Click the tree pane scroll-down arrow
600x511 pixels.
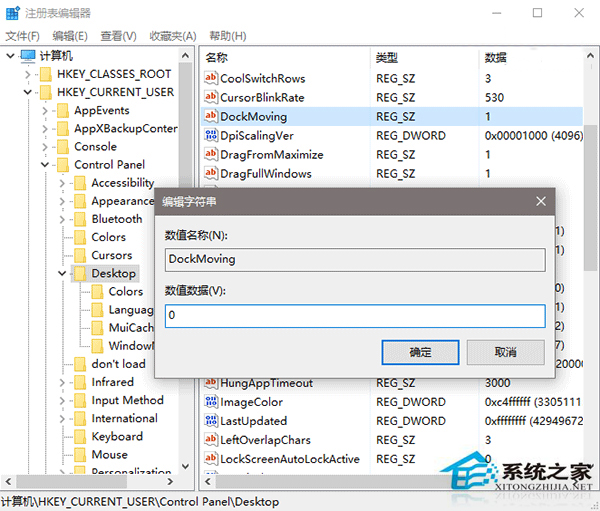click(x=186, y=466)
